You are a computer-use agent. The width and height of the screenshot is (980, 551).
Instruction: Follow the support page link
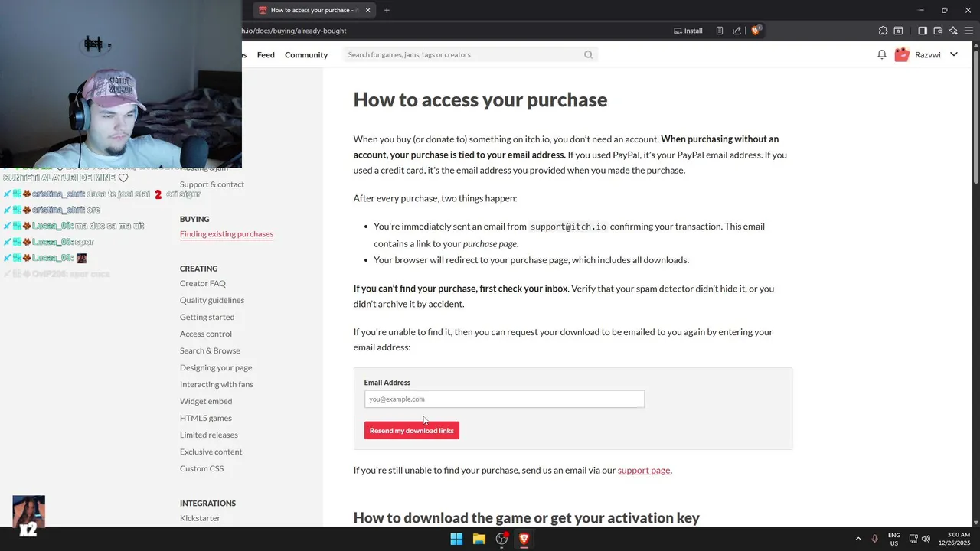(x=644, y=470)
